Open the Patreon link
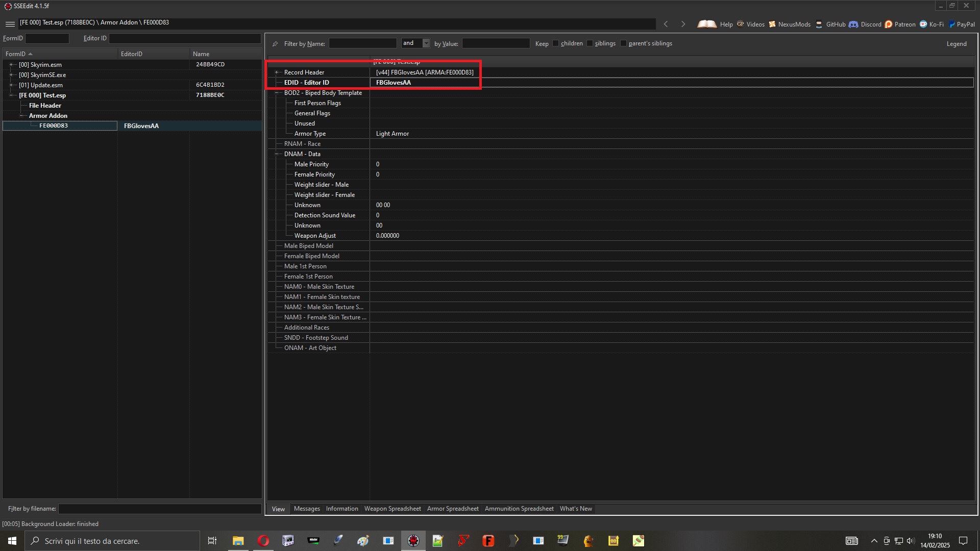The width and height of the screenshot is (980, 551). pyautogui.click(x=900, y=24)
